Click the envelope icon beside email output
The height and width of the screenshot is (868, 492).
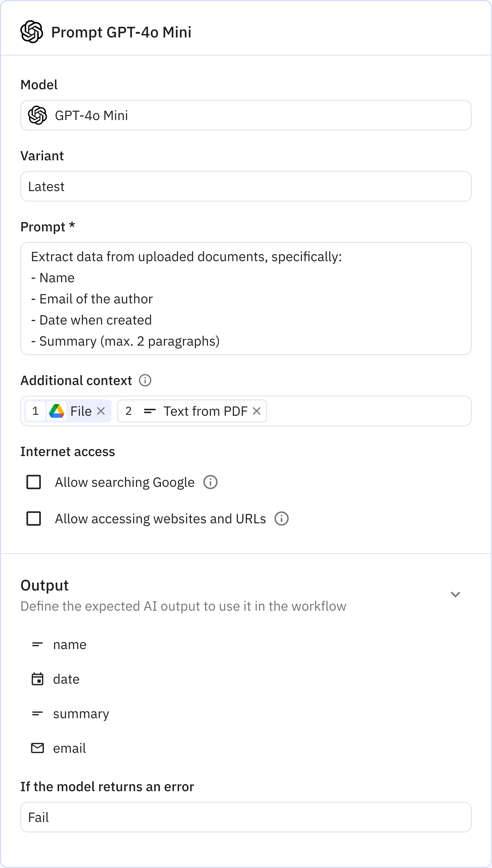tap(37, 748)
